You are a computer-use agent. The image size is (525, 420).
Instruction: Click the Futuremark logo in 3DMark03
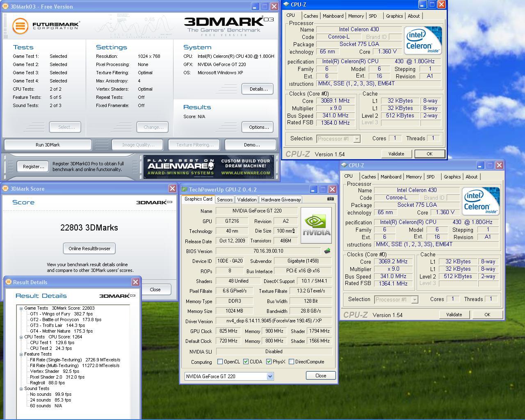(46, 26)
